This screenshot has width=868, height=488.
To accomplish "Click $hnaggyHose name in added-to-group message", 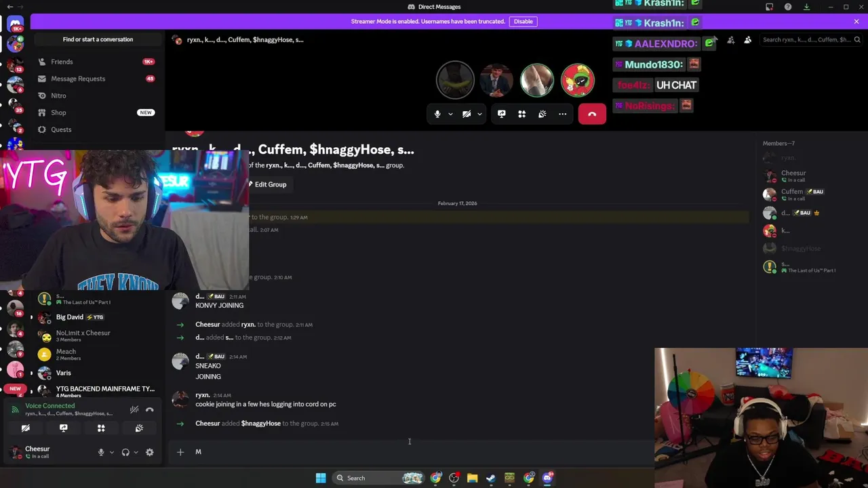I will [261, 424].
